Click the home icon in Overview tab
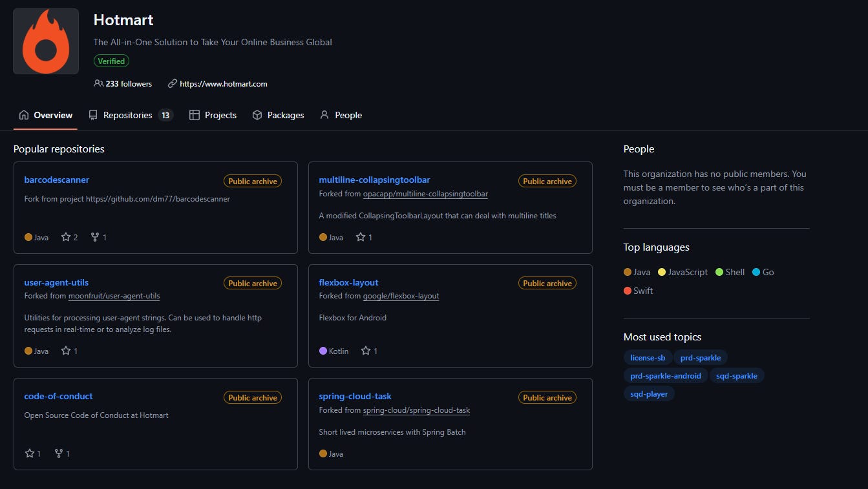The image size is (868, 489). (x=24, y=115)
